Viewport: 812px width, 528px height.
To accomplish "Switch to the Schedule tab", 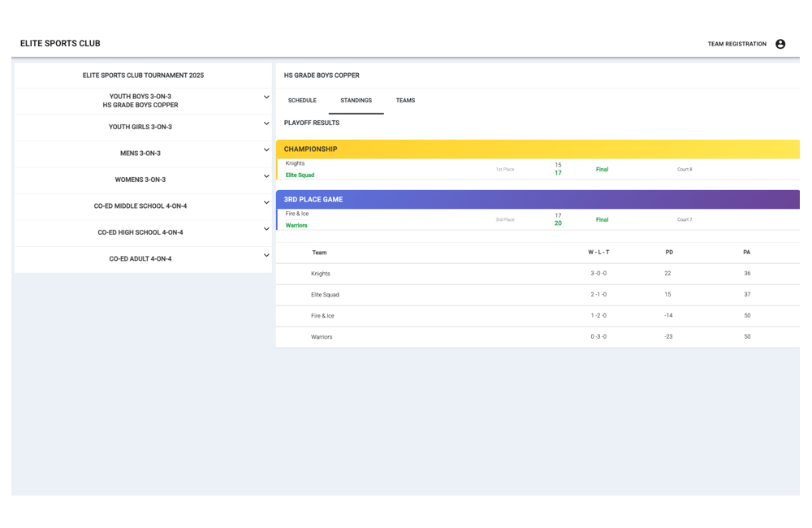I will tap(302, 101).
